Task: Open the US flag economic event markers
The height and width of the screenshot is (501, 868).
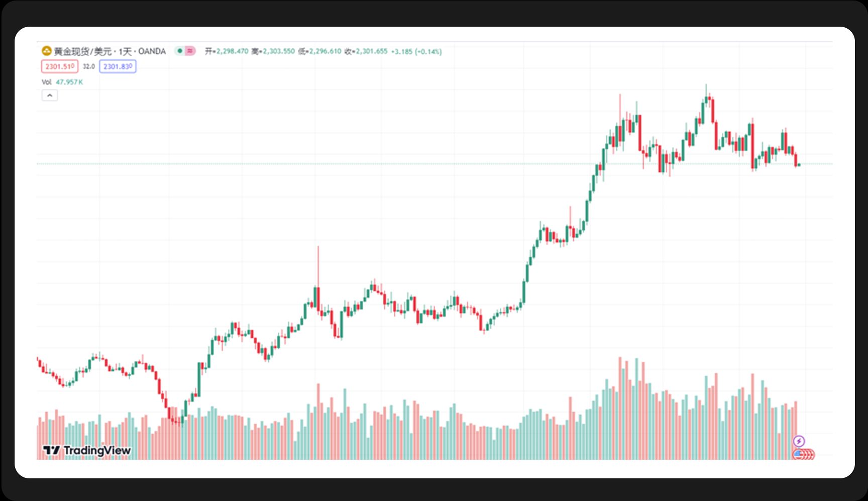Action: pyautogui.click(x=803, y=454)
